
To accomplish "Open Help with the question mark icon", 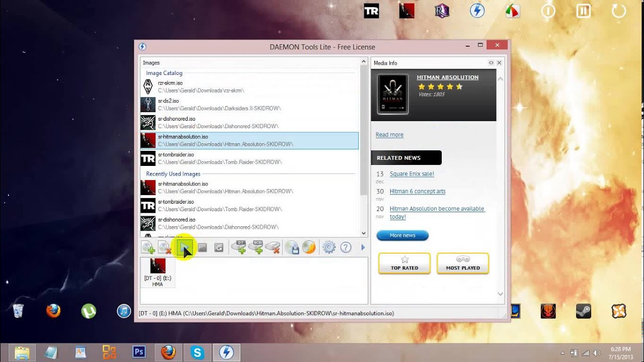I will 346,247.
